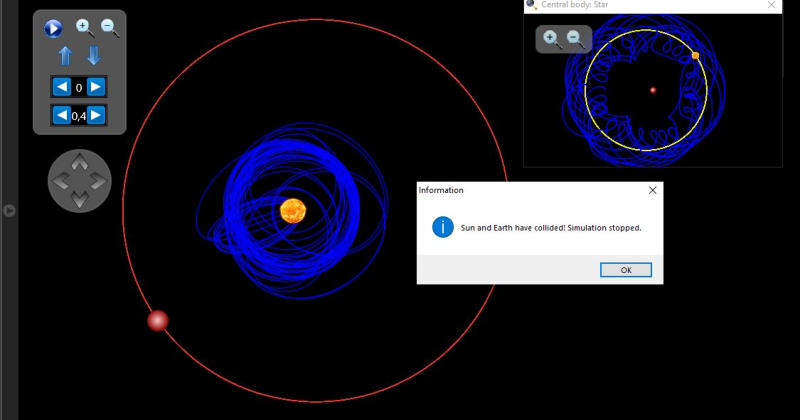Close the Information dialog
The width and height of the screenshot is (800, 420).
point(653,190)
